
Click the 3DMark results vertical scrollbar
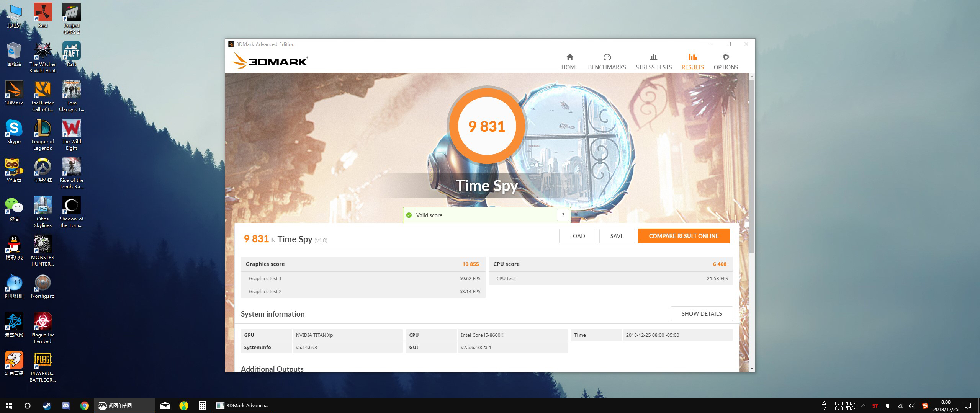pyautogui.click(x=752, y=167)
